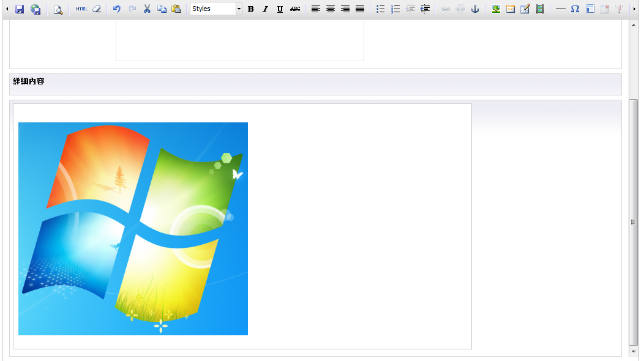Screen dimensions: 644x361
Task: Click the insert layout template icon
Action: point(590,9)
